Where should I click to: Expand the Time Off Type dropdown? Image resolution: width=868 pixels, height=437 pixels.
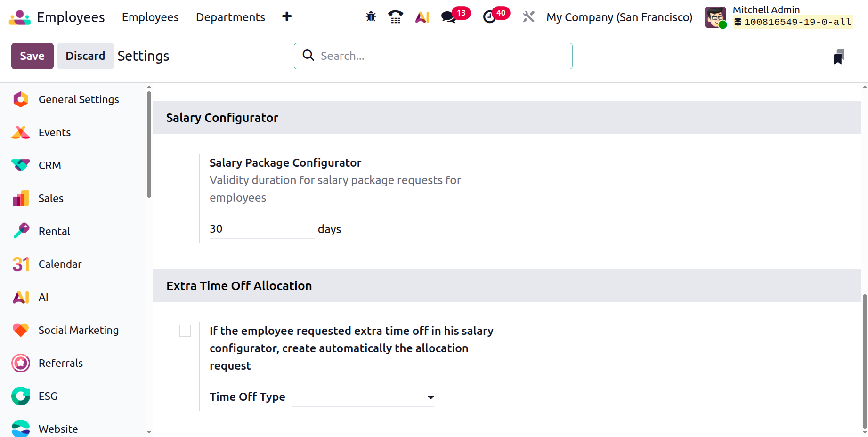363,397
